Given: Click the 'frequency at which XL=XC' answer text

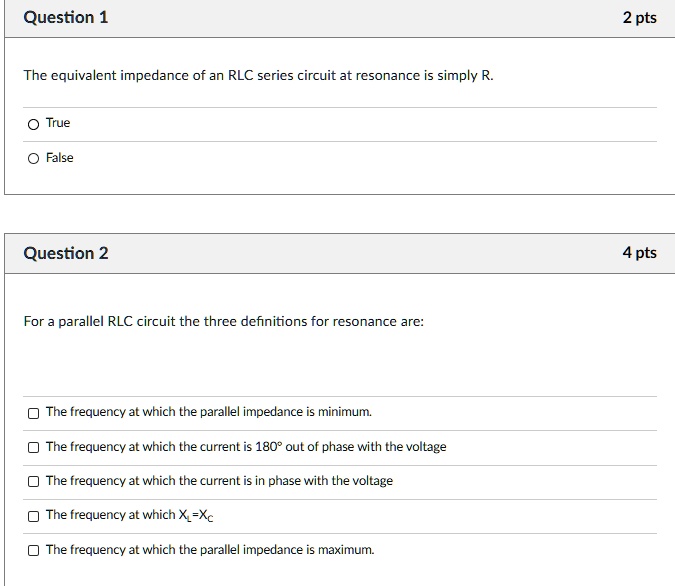Looking at the screenshot, I should [130, 515].
